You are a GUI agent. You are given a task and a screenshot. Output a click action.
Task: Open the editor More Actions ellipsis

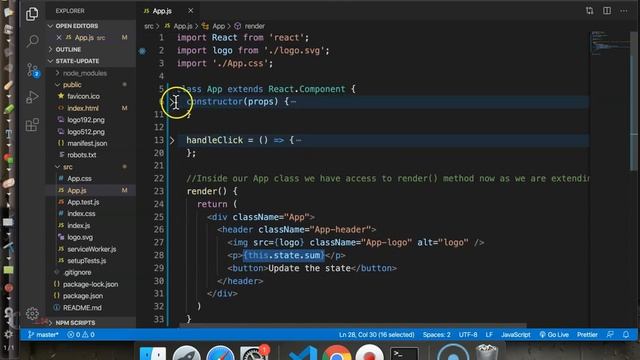point(624,11)
